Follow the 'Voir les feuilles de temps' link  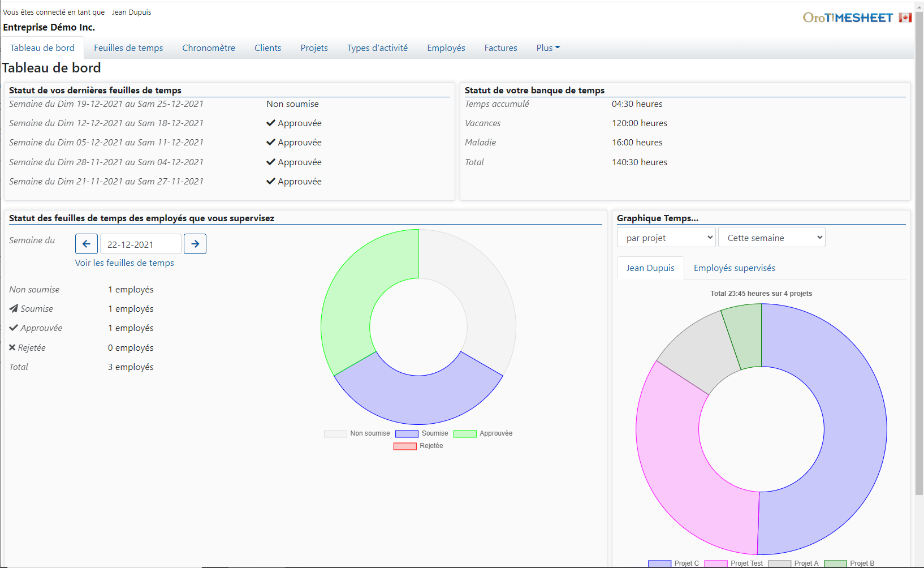[x=124, y=263]
